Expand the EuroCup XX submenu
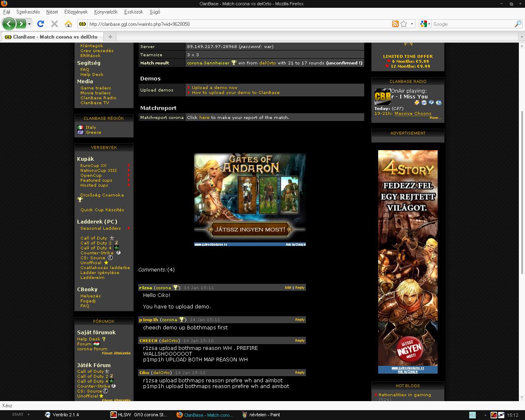Viewport: 525px width, 420px height. (128, 166)
